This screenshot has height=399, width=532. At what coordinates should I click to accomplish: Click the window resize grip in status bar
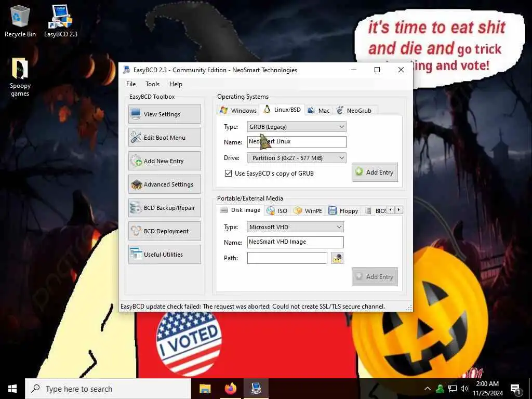[409, 308]
